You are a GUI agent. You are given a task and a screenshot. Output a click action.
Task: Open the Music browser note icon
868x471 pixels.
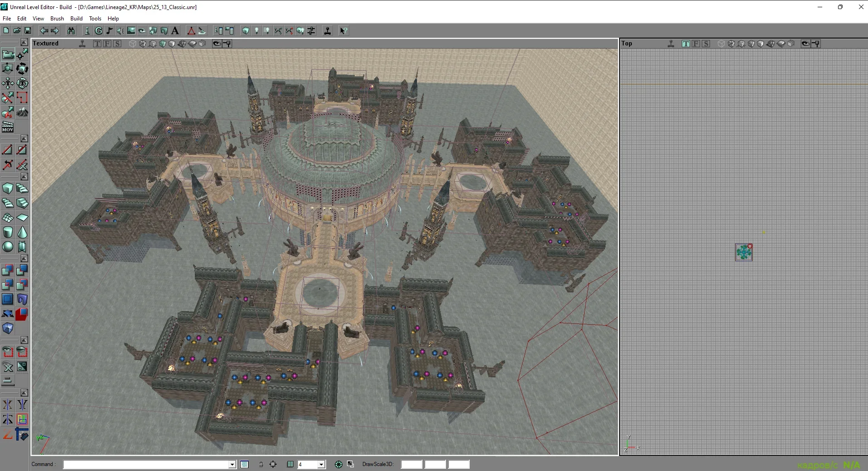(109, 30)
